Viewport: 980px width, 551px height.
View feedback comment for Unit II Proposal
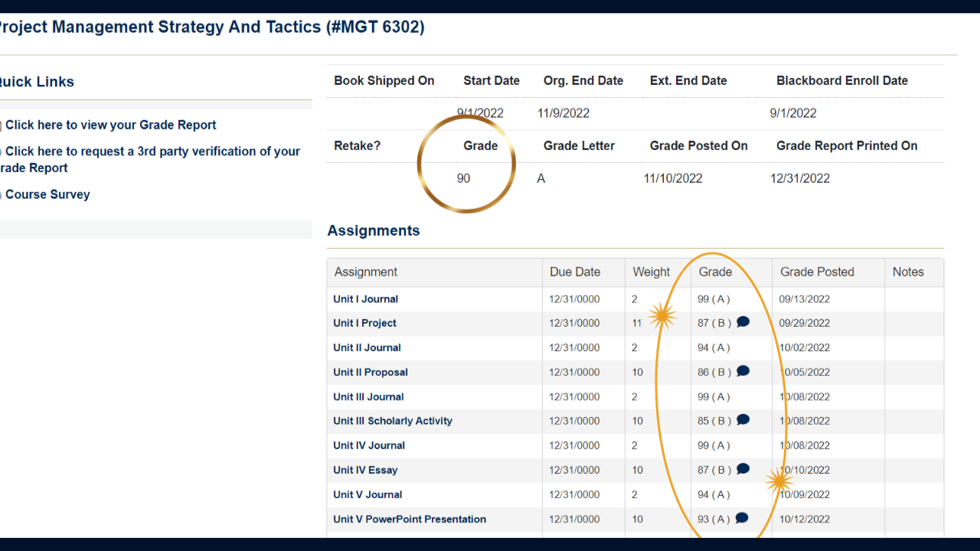(x=743, y=371)
